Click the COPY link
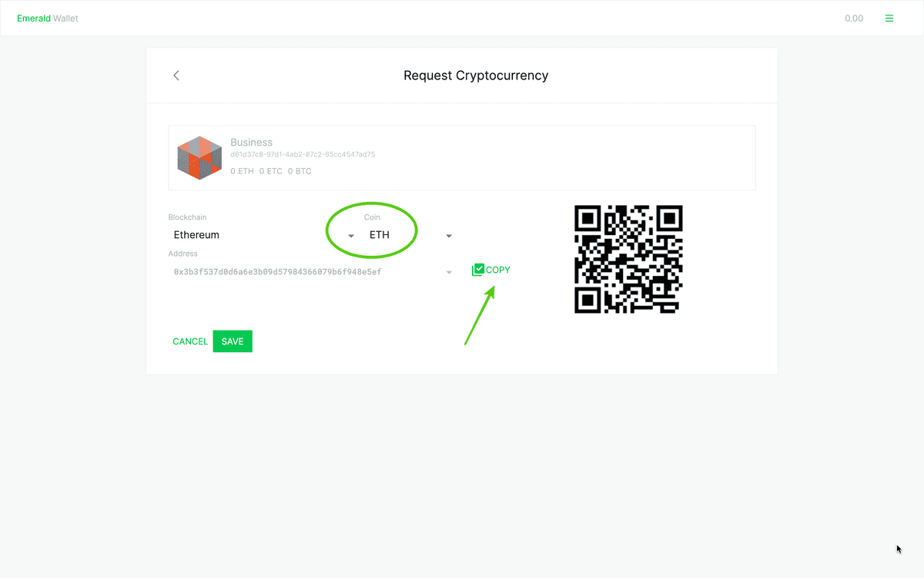Image resolution: width=924 pixels, height=578 pixels. click(497, 269)
